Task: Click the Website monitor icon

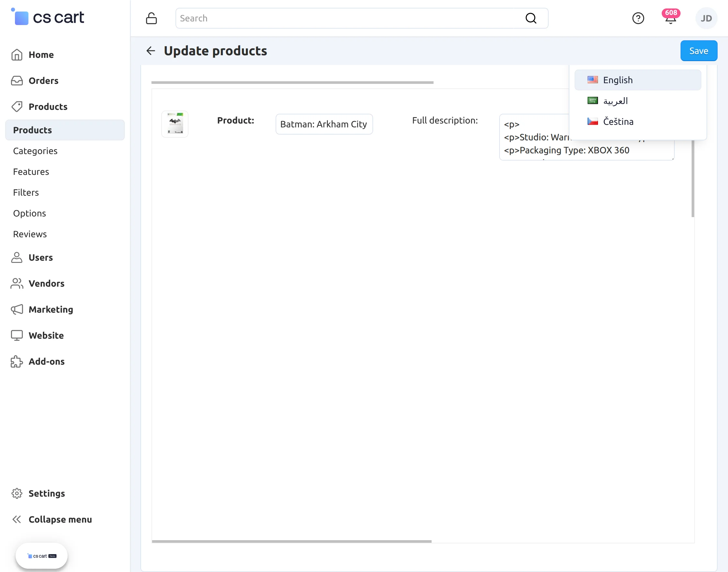Action: pos(17,335)
